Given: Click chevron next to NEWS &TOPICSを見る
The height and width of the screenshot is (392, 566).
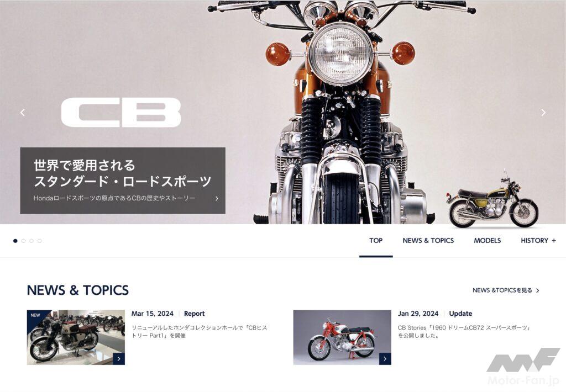Looking at the screenshot, I should (x=537, y=290).
